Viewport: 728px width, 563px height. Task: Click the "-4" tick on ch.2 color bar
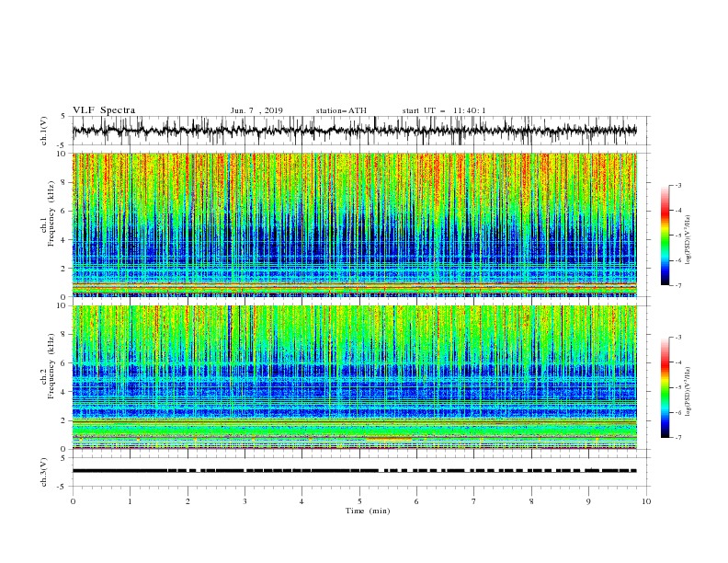click(678, 362)
